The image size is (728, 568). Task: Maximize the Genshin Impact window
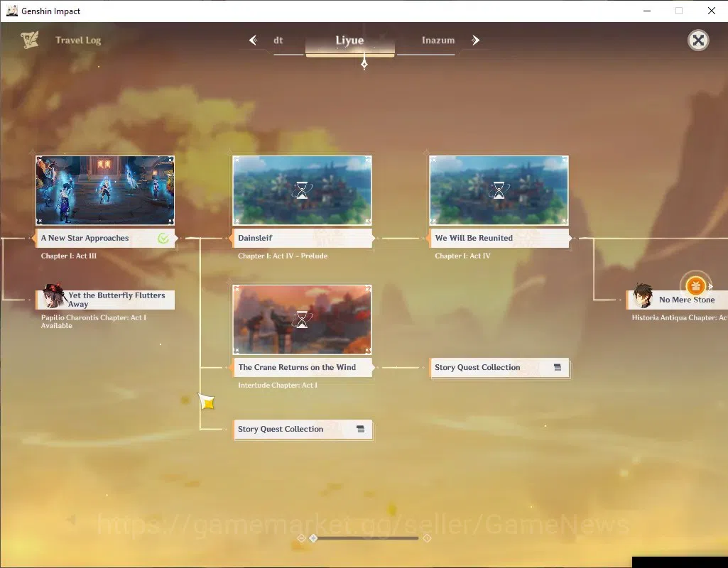click(x=679, y=11)
